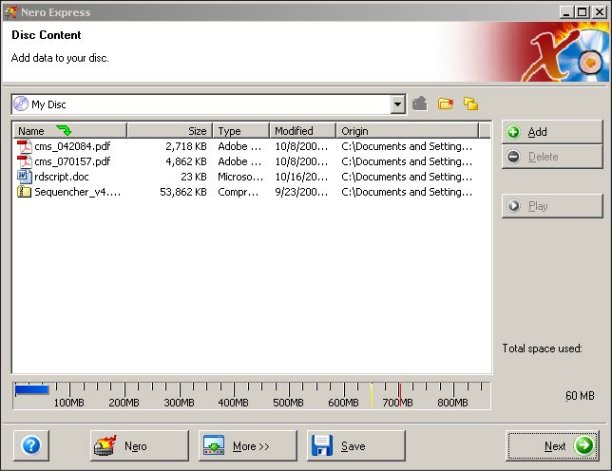Click the Add button

tap(552, 132)
